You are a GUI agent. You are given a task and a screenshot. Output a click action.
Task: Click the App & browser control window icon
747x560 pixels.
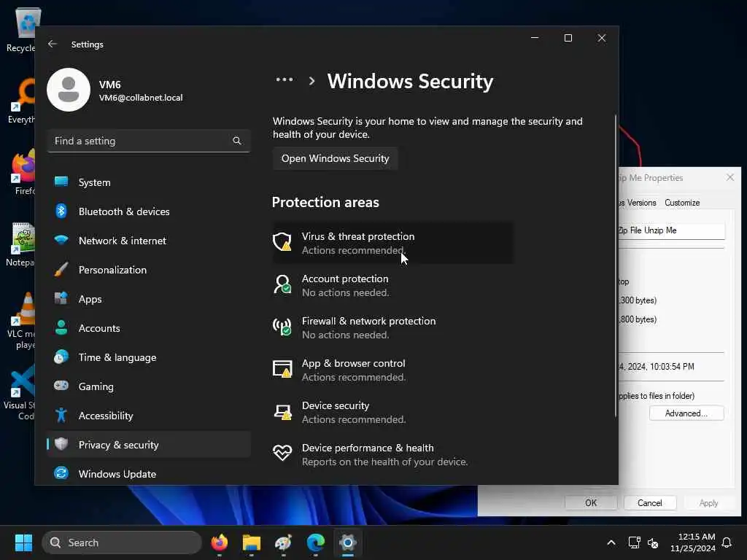(x=282, y=369)
